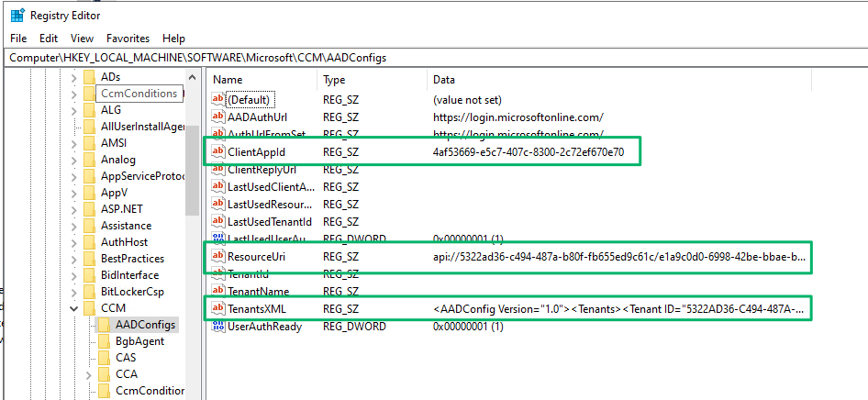Open the Favorites menu
Viewport: 868px width, 400px height.
[x=128, y=39]
